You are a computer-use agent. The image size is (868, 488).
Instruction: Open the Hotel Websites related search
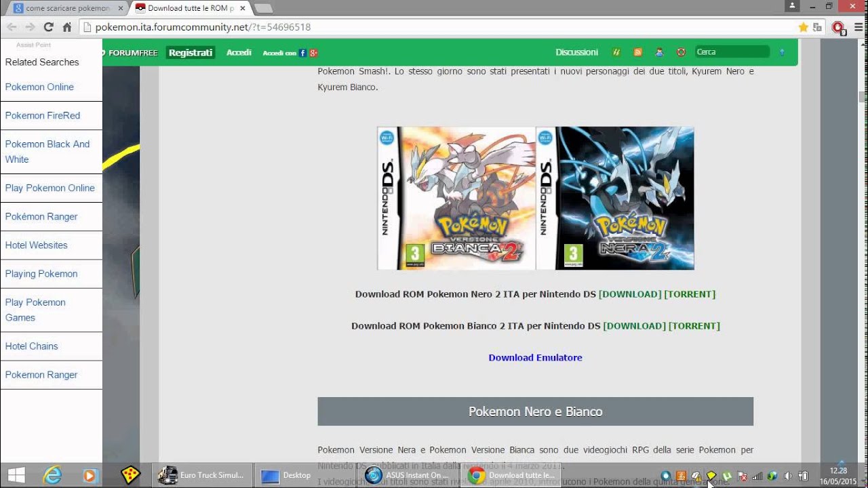pos(37,245)
